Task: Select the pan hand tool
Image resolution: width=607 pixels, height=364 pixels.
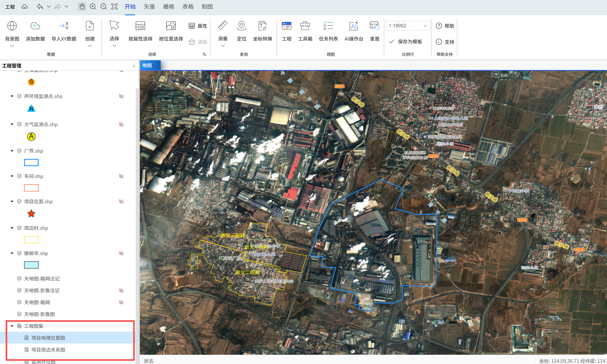Action: (82, 7)
